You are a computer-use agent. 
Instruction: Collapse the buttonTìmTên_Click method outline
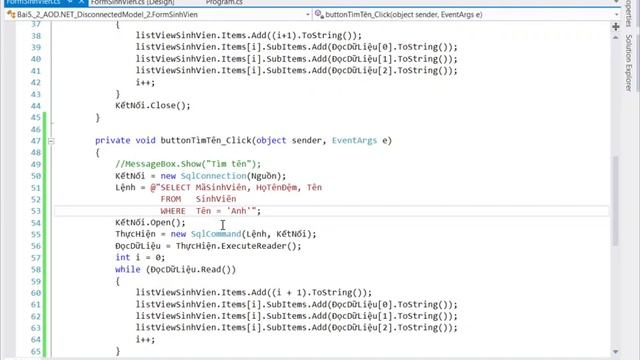[51, 141]
